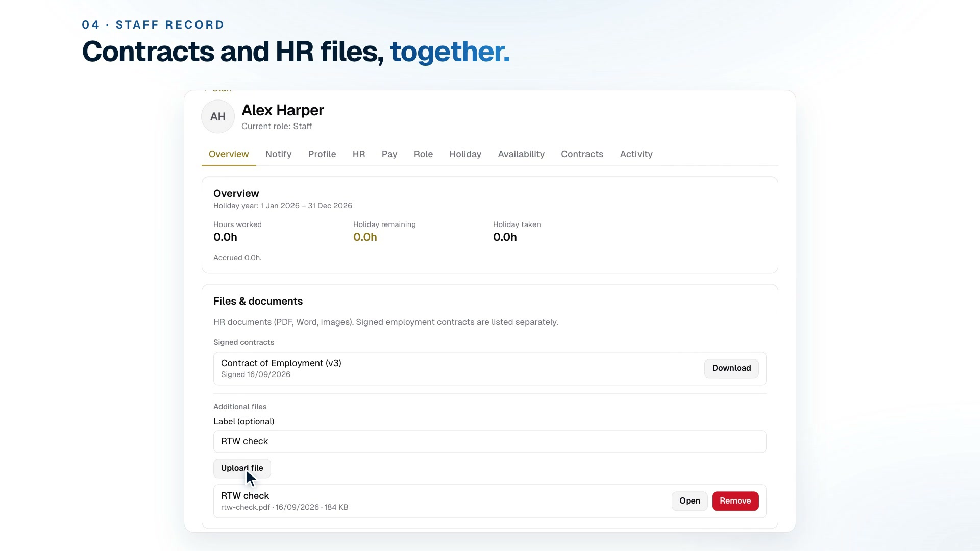View the Activity tab
Screen dimensions: 980x551
tap(636, 154)
